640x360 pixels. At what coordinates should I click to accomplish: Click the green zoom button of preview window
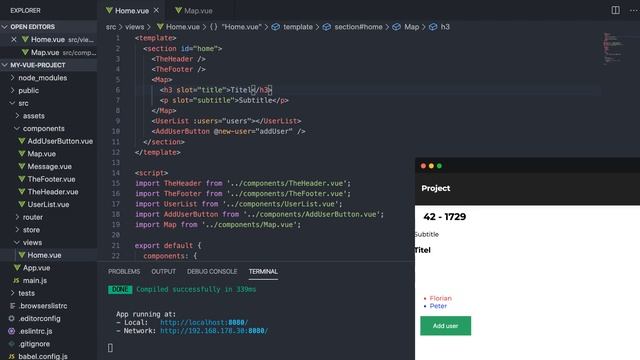[439, 166]
